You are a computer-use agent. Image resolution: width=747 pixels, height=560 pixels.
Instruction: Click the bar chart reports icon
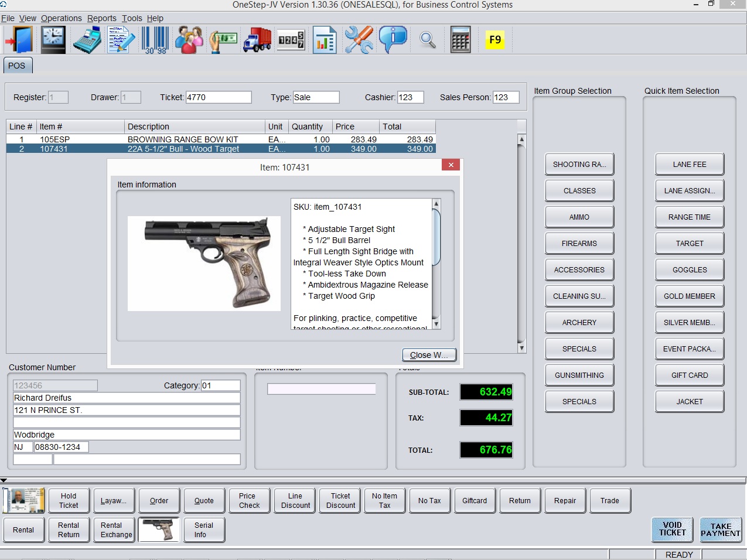pos(324,40)
